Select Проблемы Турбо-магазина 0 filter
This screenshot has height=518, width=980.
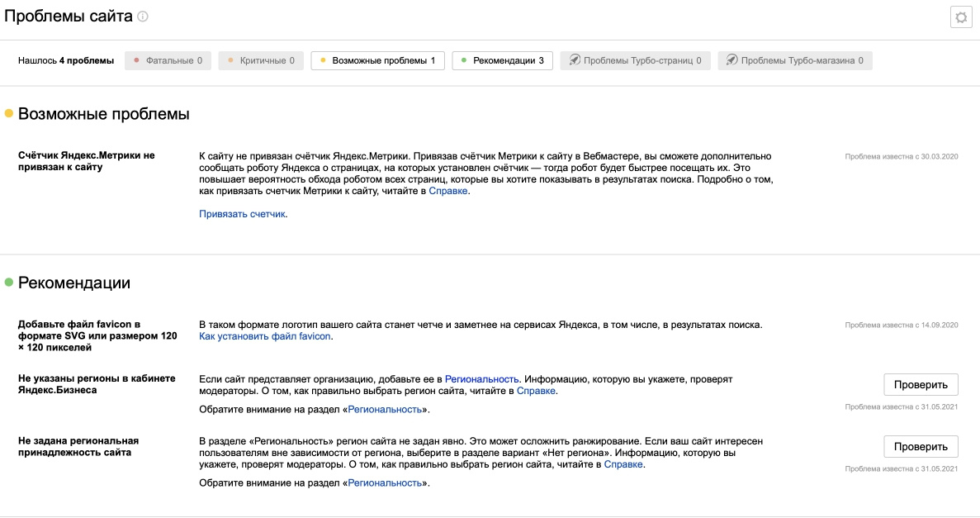coord(794,60)
